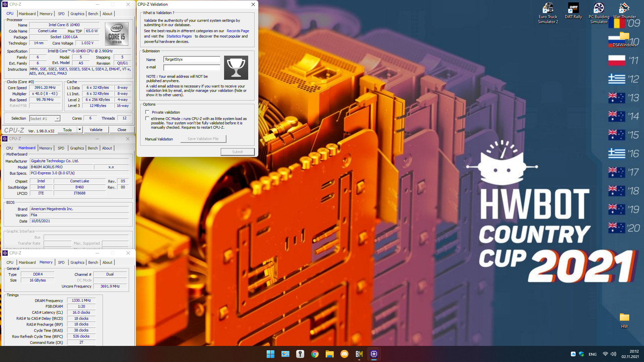This screenshot has height=362, width=644.
Task: Open DiRT Rally desktop shortcut
Action: click(x=573, y=11)
